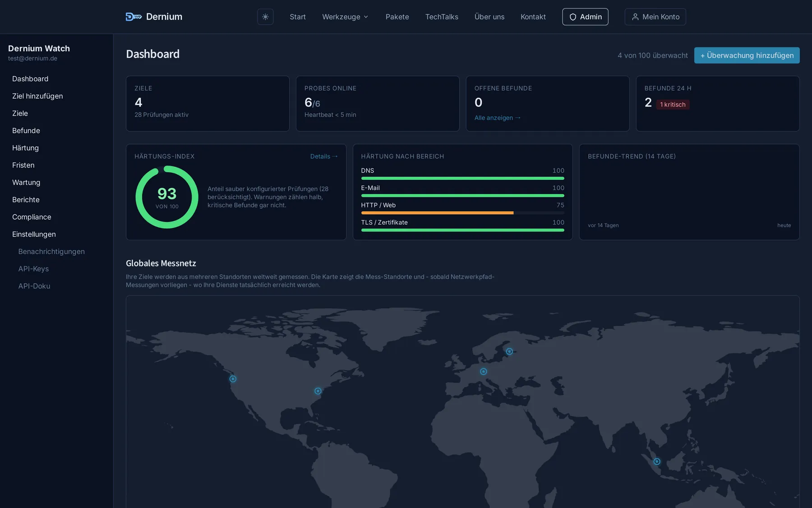The height and width of the screenshot is (508, 812).
Task: Click the DNS hardening progress bar
Action: pos(462,178)
